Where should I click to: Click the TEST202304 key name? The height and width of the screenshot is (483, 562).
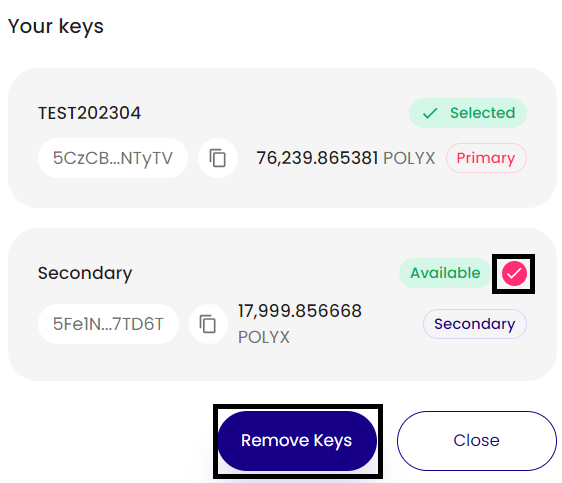coord(90,113)
